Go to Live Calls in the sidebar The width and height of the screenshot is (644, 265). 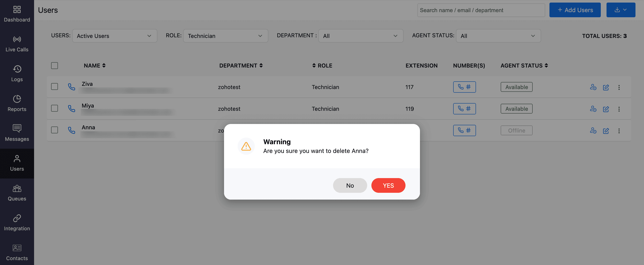(x=17, y=44)
